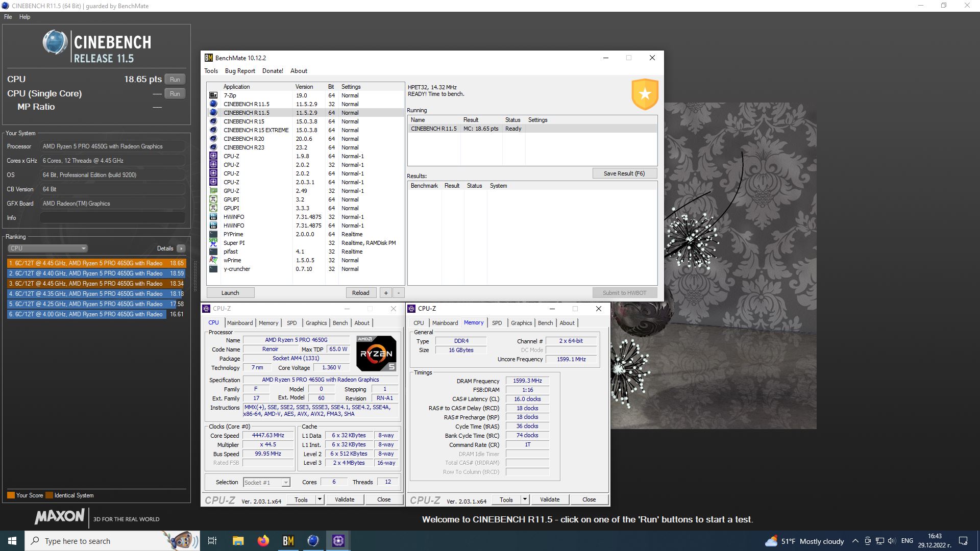Show hidden system tray icons
Screen dimensions: 980x551
[x=855, y=541]
